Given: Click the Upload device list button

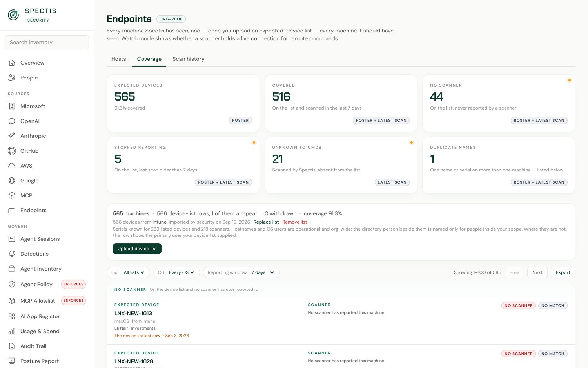Looking at the screenshot, I should [137, 249].
